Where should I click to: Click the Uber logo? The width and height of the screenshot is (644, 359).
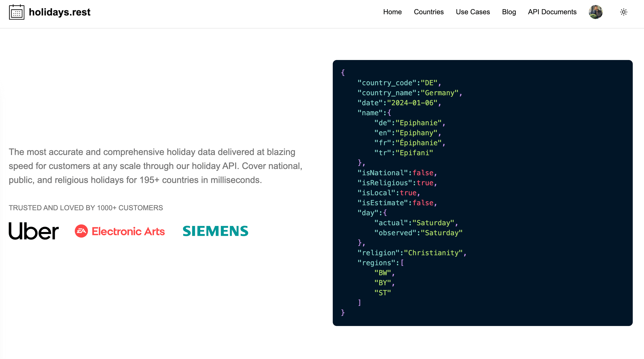pyautogui.click(x=34, y=231)
